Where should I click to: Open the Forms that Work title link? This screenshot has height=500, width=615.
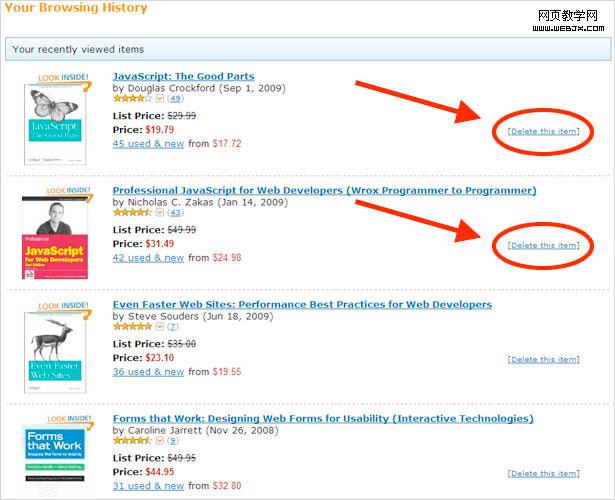tap(323, 418)
